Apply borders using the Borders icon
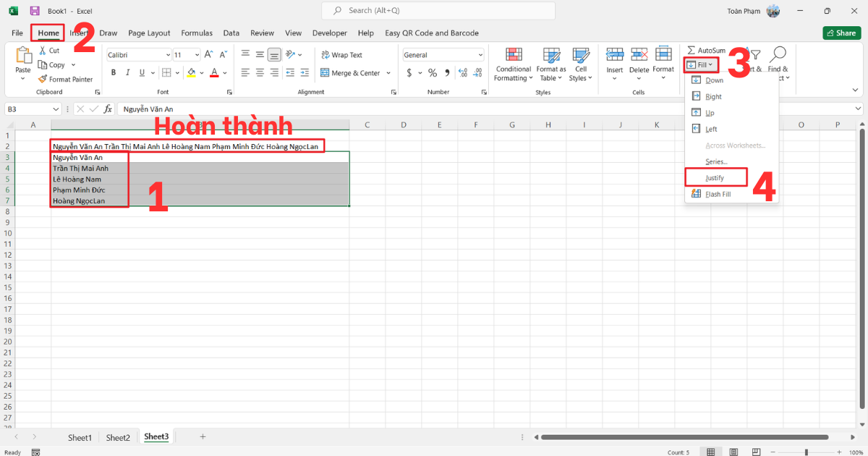868x456 pixels. [166, 72]
